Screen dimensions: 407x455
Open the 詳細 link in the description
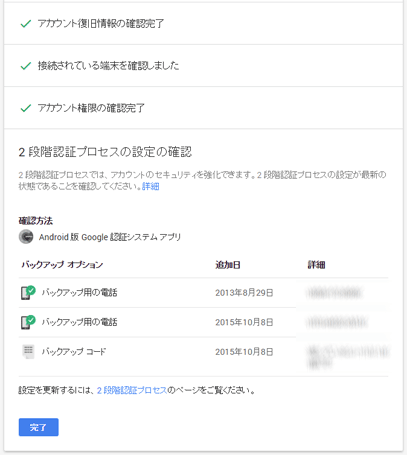[151, 186]
